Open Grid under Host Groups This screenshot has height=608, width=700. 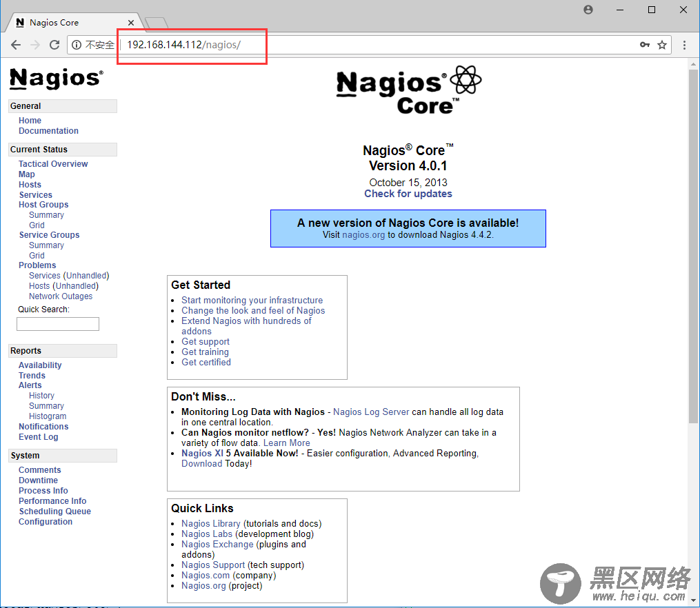pos(37,225)
